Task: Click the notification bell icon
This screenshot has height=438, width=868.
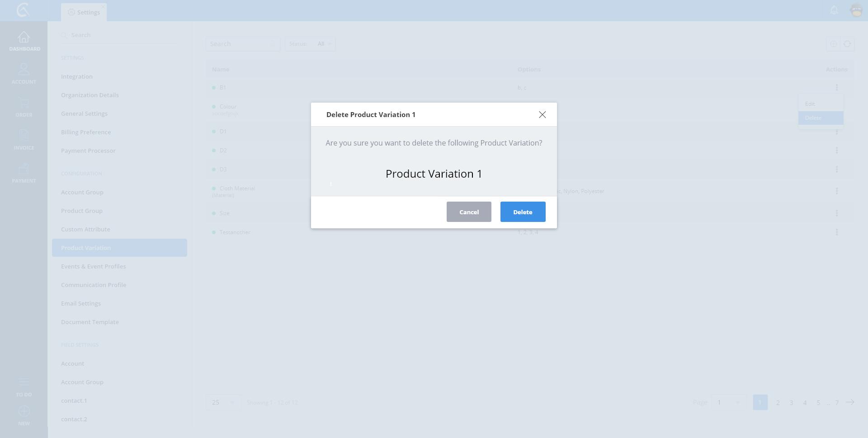Action: (x=834, y=10)
